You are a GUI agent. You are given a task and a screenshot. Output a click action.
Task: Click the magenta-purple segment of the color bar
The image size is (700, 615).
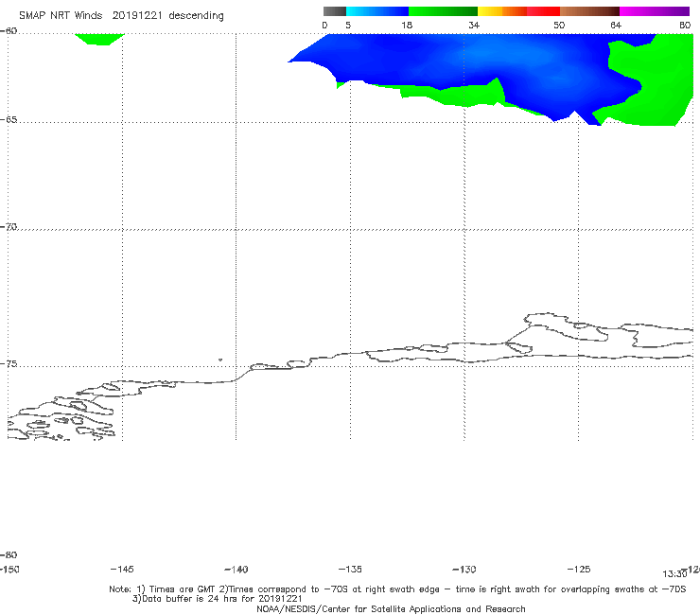pyautogui.click(x=655, y=11)
